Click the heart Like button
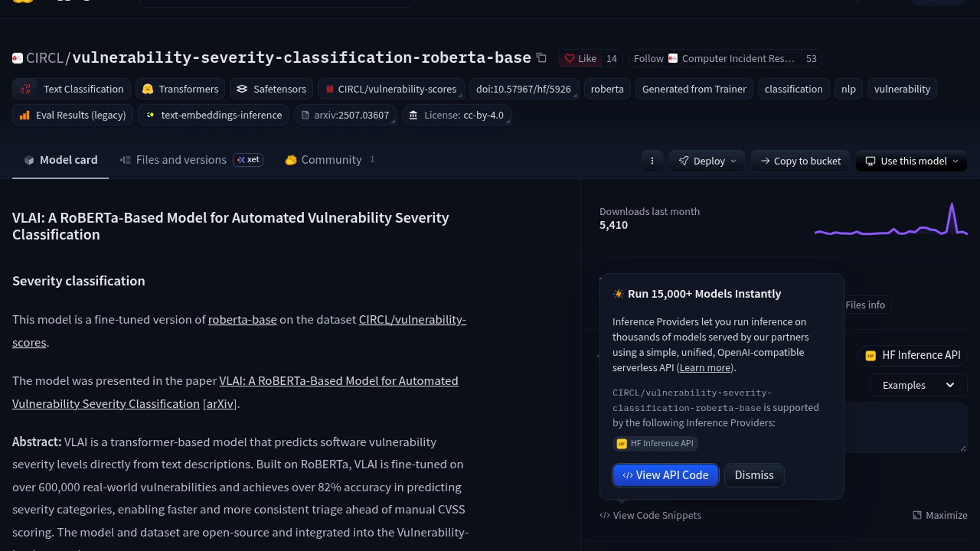The width and height of the screenshot is (980, 551). click(580, 59)
